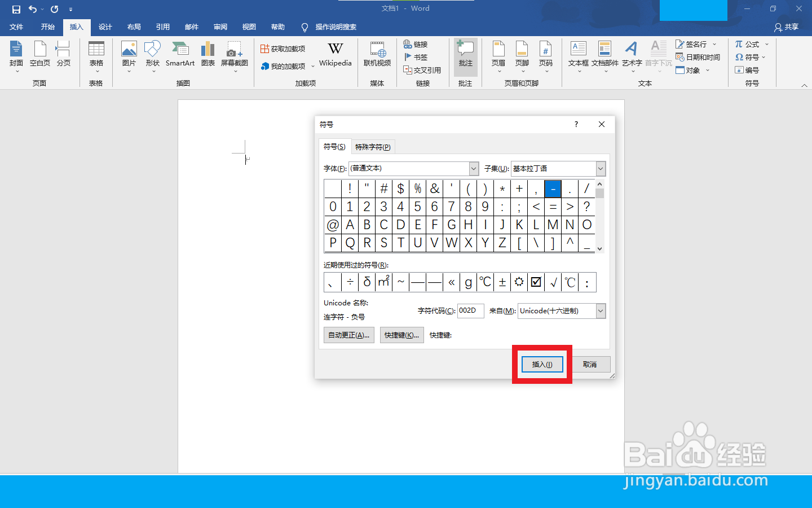Image resolution: width=812 pixels, height=508 pixels.
Task: Open the 字体 font dropdown in Symbol dialog
Action: [473, 168]
